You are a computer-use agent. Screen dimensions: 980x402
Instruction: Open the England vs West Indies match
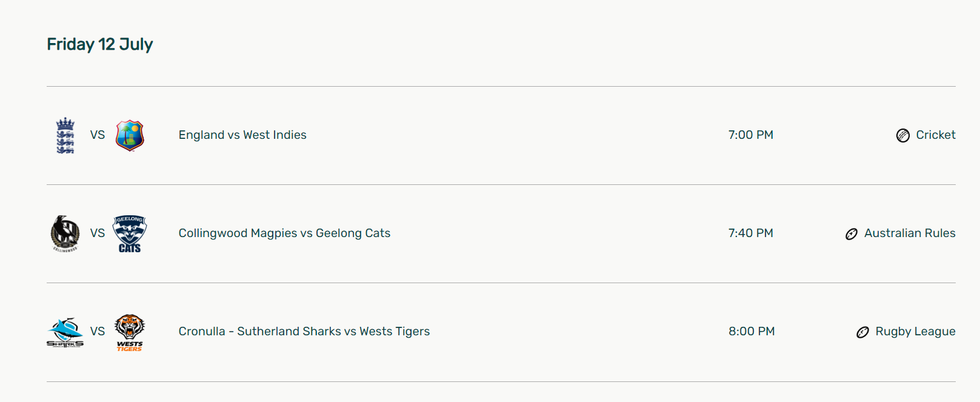tap(242, 135)
